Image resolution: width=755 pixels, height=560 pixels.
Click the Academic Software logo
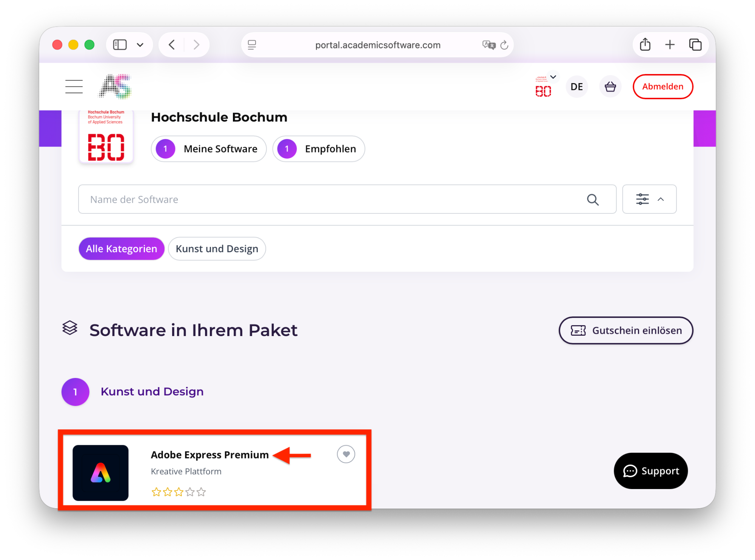pos(115,86)
